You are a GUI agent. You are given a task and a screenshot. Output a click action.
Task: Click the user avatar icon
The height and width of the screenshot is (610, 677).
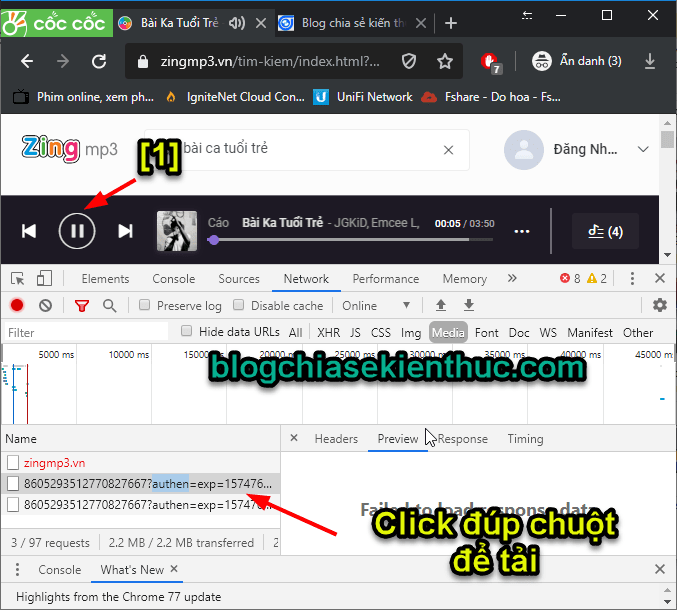click(x=523, y=150)
